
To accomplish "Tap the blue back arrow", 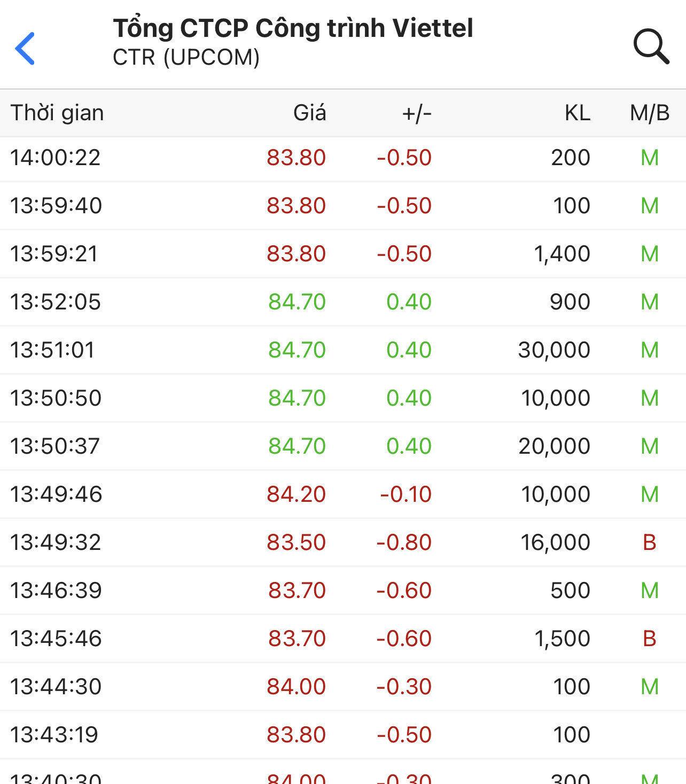I will coord(25,49).
